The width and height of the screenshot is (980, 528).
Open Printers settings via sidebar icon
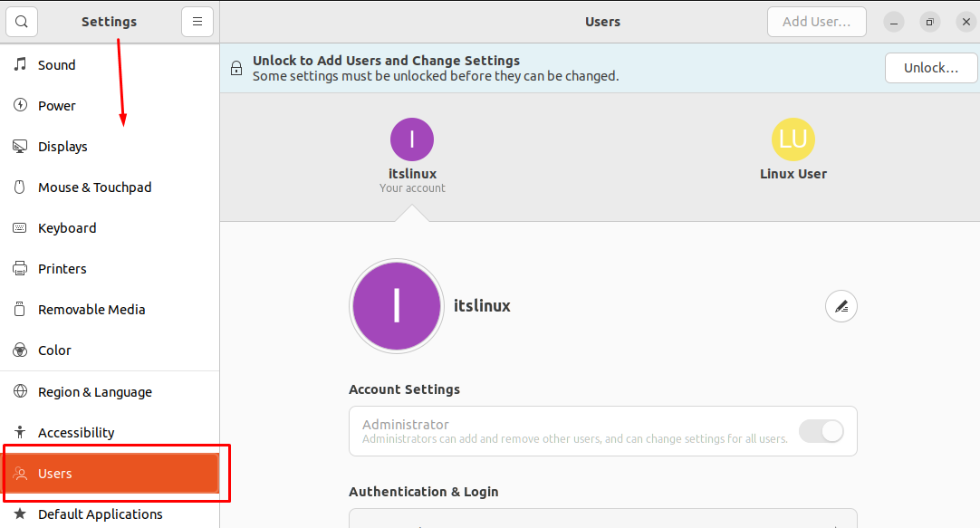pos(18,268)
